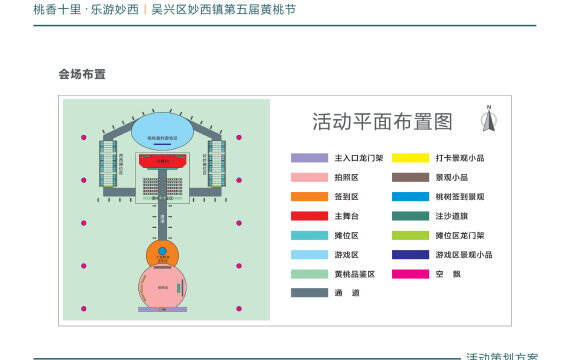Click the pink 拍照区 legend swatch
570x360 pixels.
[309, 177]
